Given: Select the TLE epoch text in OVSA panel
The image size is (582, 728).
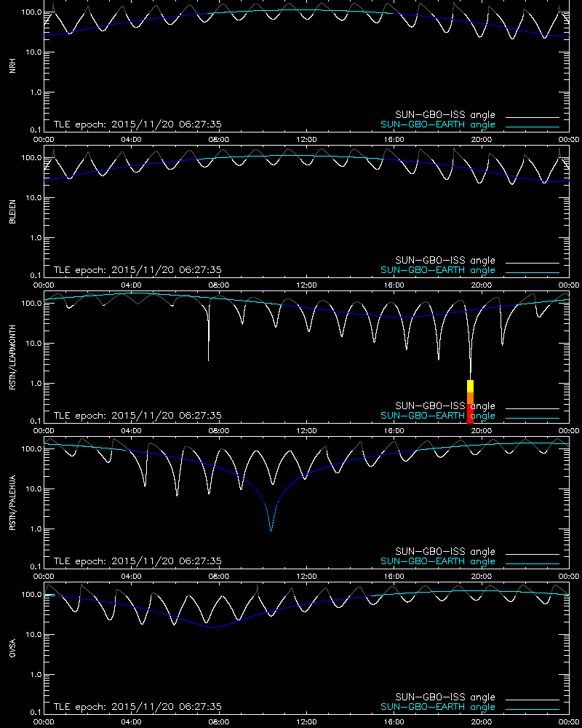Looking at the screenshot, I should (x=137, y=707).
